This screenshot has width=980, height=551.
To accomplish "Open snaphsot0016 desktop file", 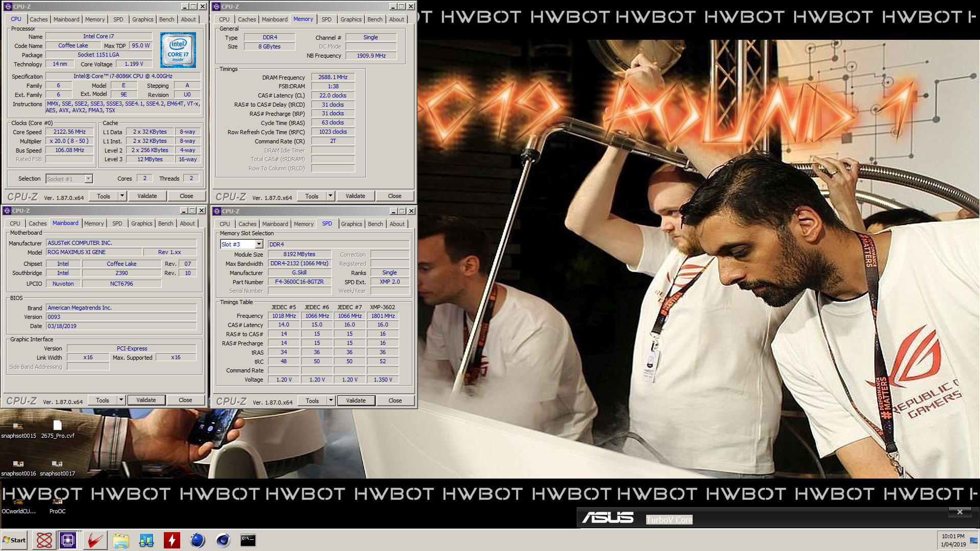I will pos(18,468).
